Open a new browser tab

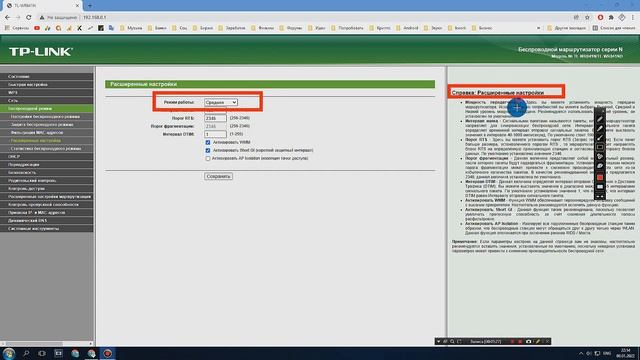pyautogui.click(x=90, y=6)
